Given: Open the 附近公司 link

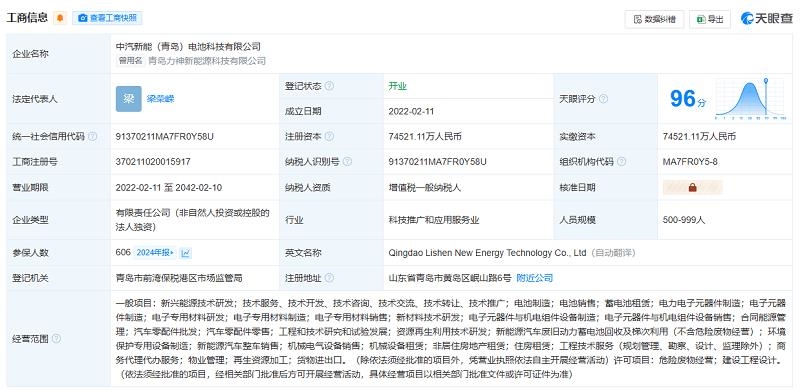Looking at the screenshot, I should 535,278.
